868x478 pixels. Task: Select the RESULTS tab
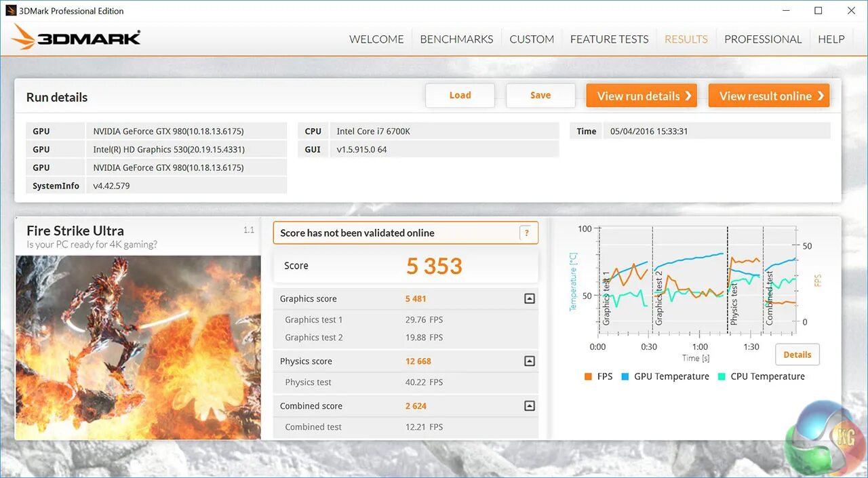[686, 39]
